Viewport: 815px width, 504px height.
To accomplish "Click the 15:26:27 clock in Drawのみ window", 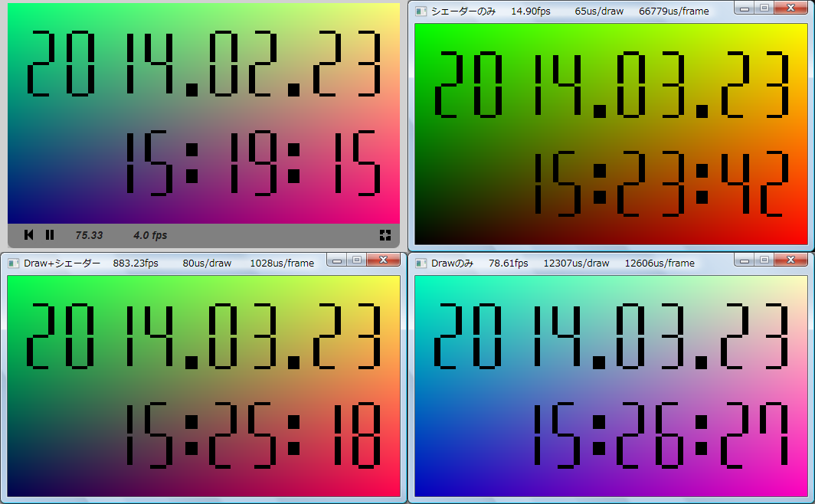I will [x=661, y=435].
